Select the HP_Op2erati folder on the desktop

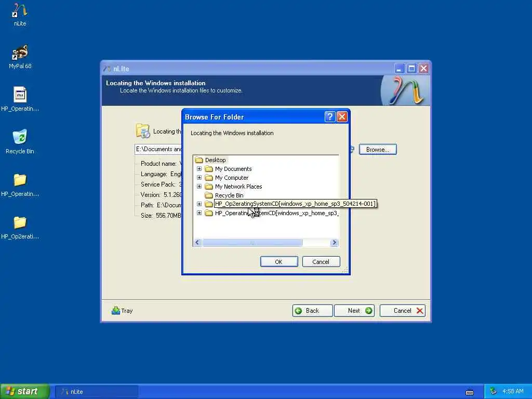(20, 227)
